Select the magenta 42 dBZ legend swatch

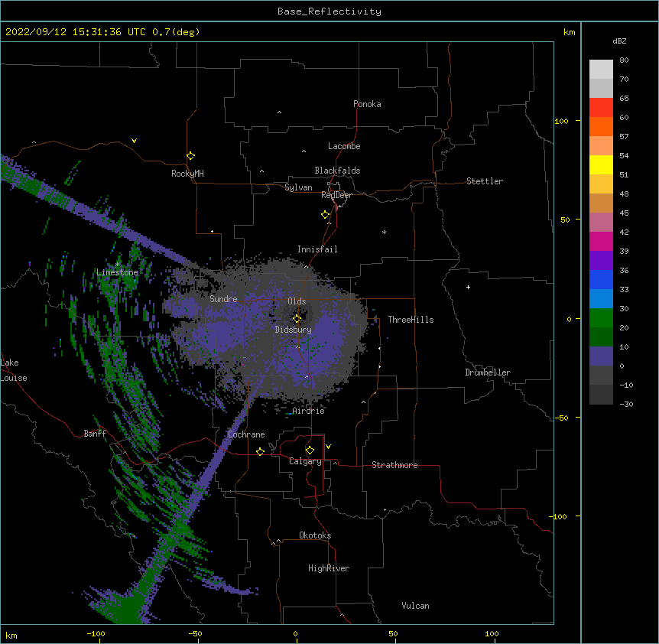click(601, 241)
